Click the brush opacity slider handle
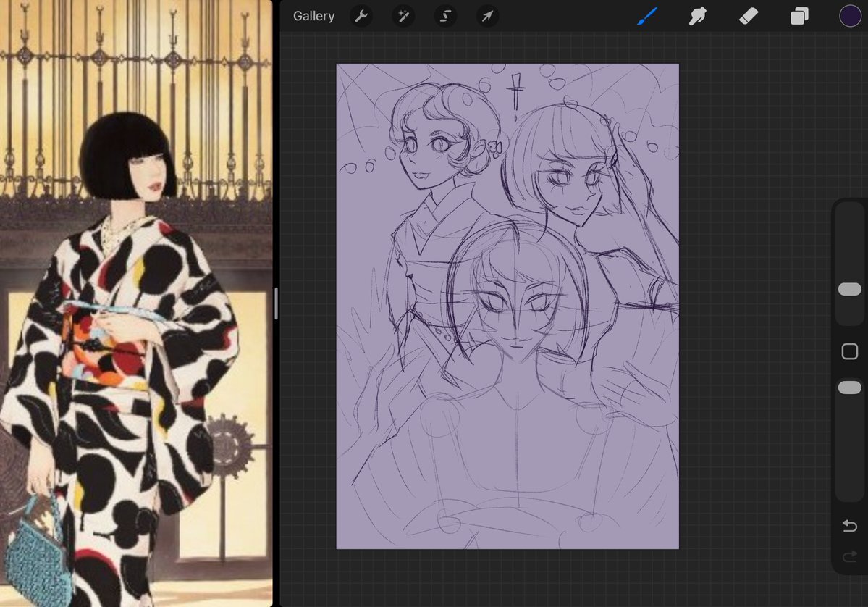 849,388
